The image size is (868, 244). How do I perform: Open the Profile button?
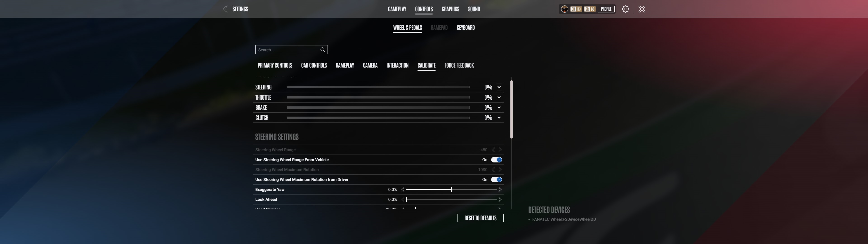click(x=606, y=9)
